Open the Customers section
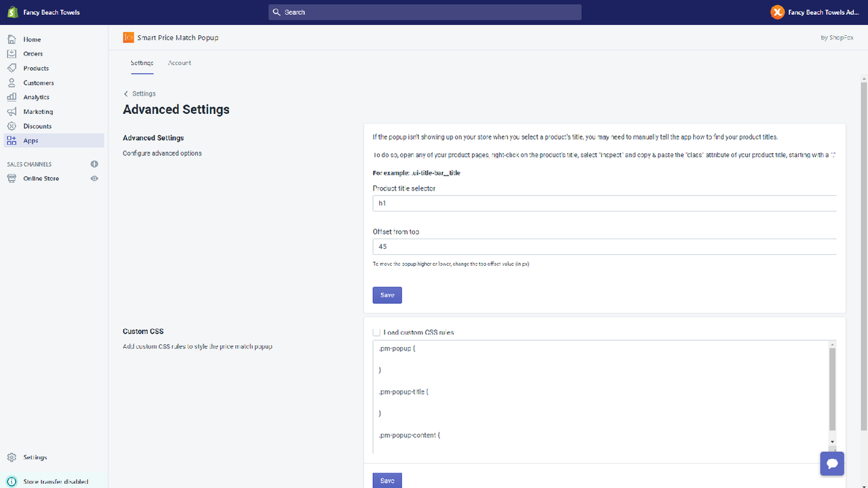 click(x=38, y=82)
